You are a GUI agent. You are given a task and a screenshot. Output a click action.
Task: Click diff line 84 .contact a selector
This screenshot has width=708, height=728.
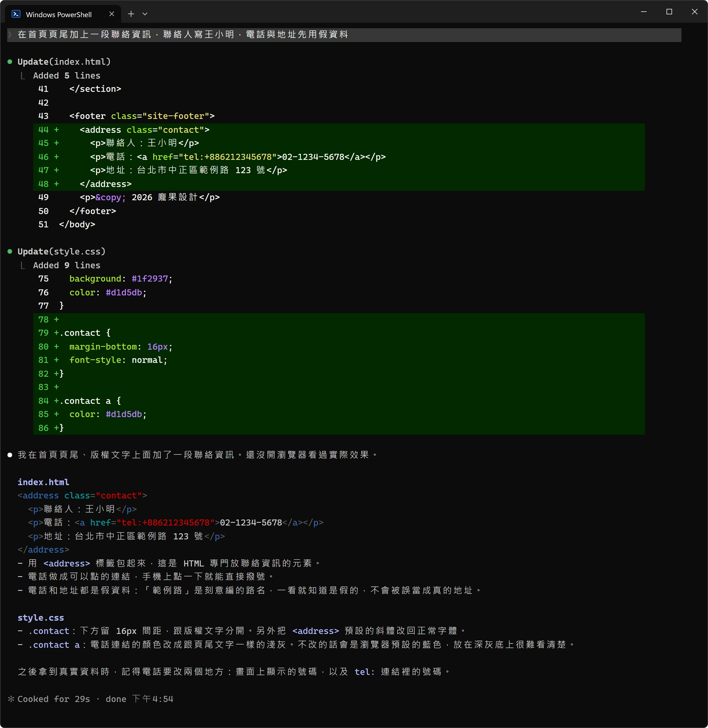339,401
